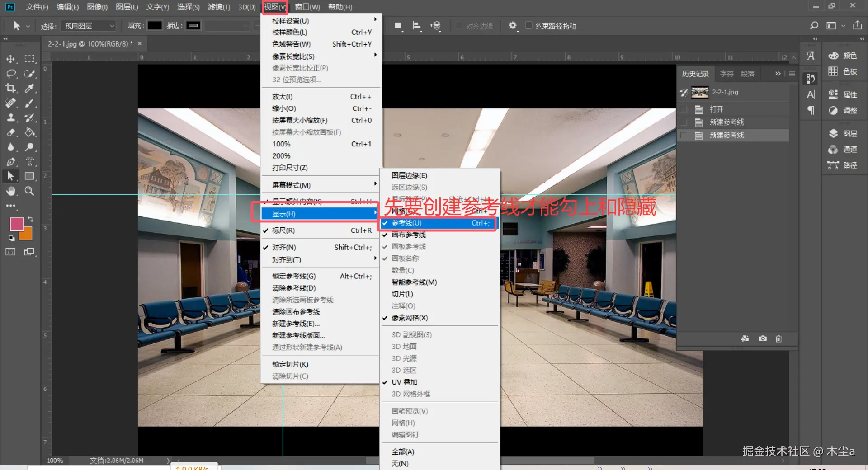Click the search magnifier icon
The width and height of the screenshot is (868, 470).
814,26
